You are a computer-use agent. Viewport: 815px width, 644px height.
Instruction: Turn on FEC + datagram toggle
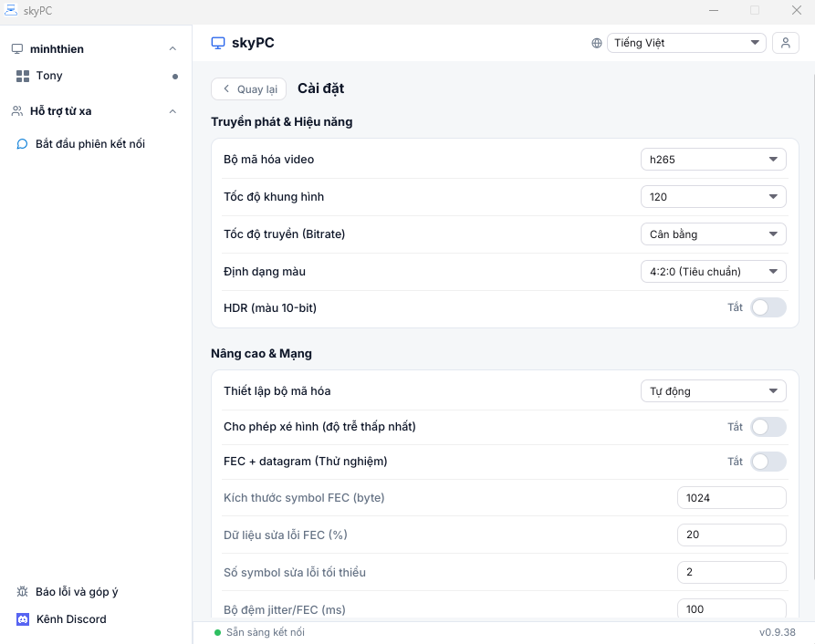point(768,462)
